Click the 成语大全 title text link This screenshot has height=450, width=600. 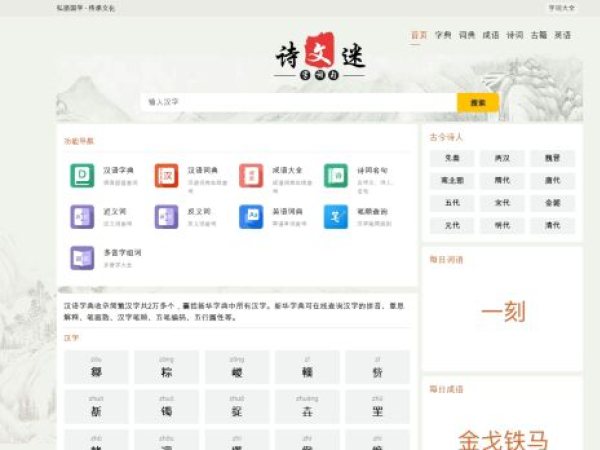click(287, 170)
